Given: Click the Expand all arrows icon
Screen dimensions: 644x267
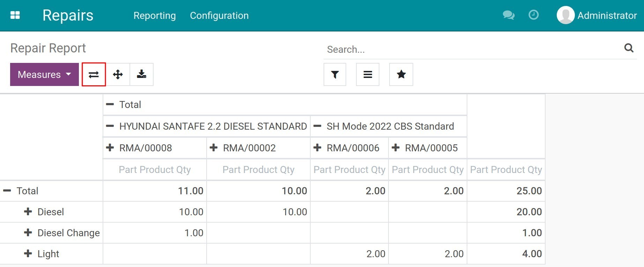Looking at the screenshot, I should pyautogui.click(x=118, y=74).
